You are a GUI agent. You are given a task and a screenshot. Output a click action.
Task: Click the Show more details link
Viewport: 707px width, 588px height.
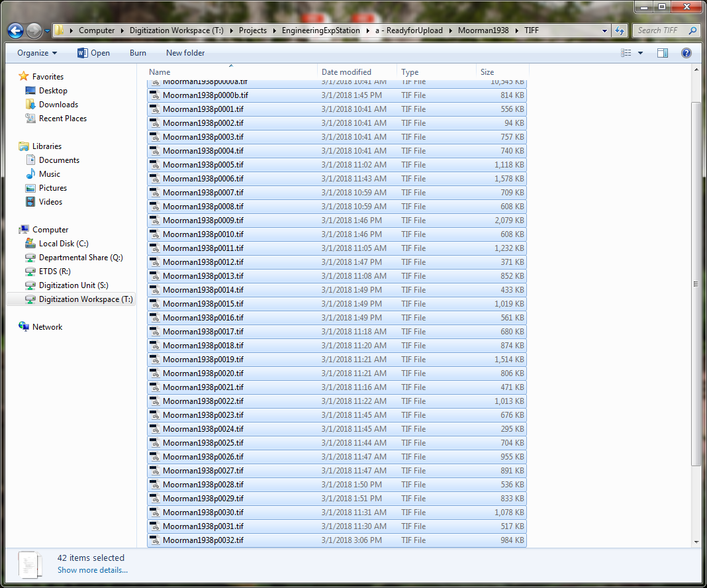click(x=92, y=570)
